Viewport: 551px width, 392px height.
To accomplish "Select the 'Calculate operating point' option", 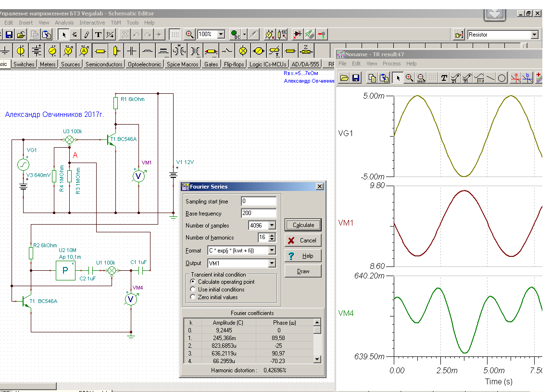I will pos(193,282).
